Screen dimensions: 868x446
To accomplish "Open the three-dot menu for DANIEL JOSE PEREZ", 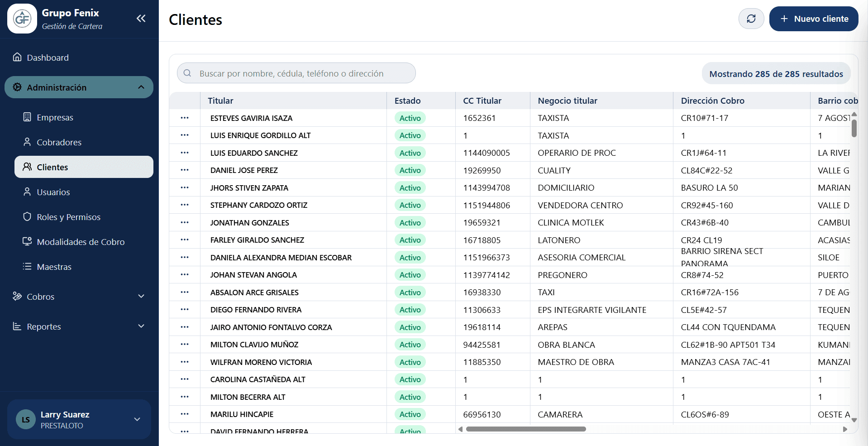I will [184, 170].
